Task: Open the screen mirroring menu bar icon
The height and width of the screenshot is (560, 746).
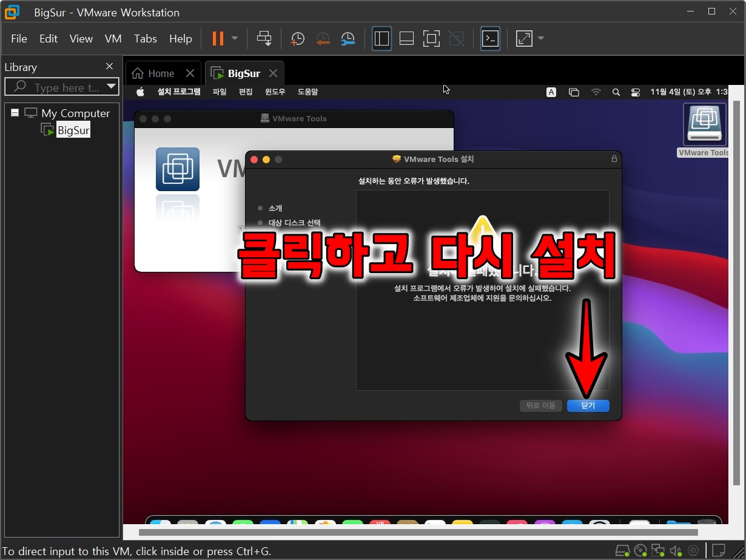Action: (x=574, y=92)
